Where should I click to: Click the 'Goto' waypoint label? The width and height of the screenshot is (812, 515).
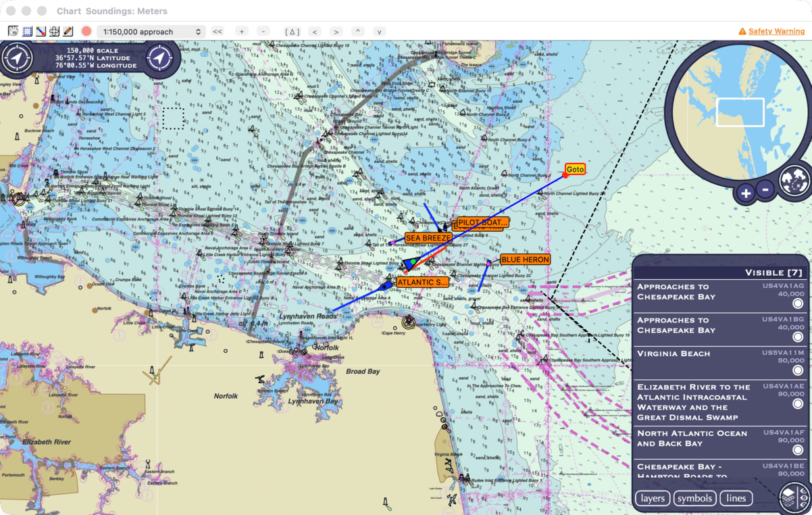pos(576,169)
